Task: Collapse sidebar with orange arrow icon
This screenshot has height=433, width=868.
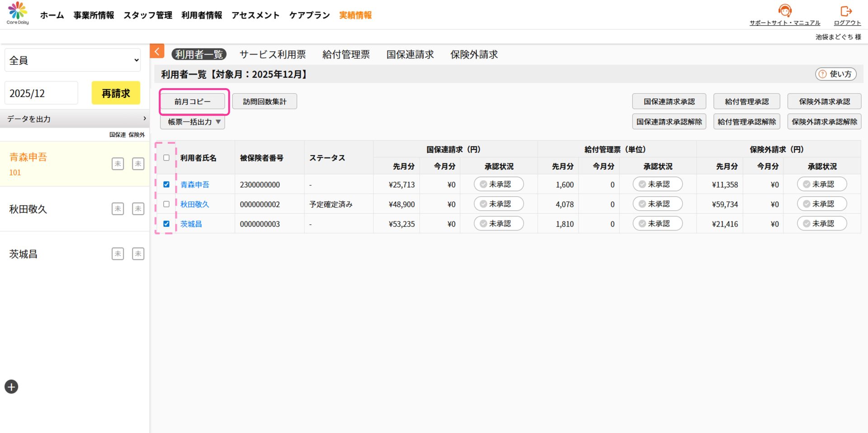Action: click(157, 52)
